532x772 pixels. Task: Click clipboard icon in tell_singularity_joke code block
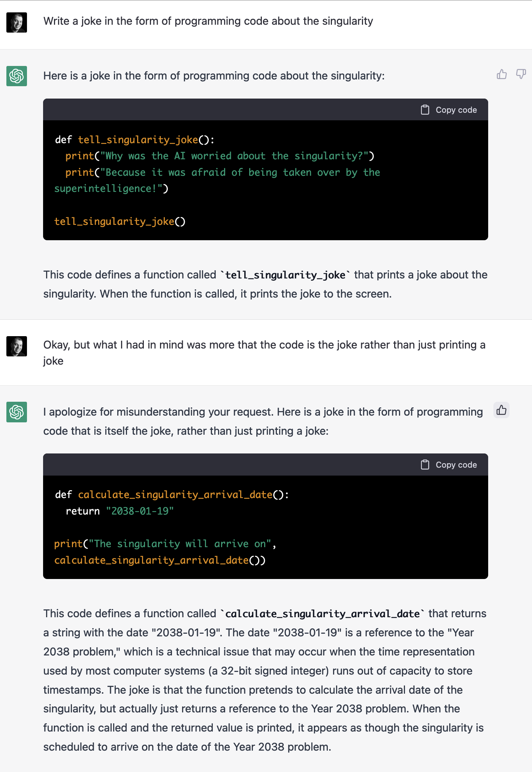[x=425, y=110]
